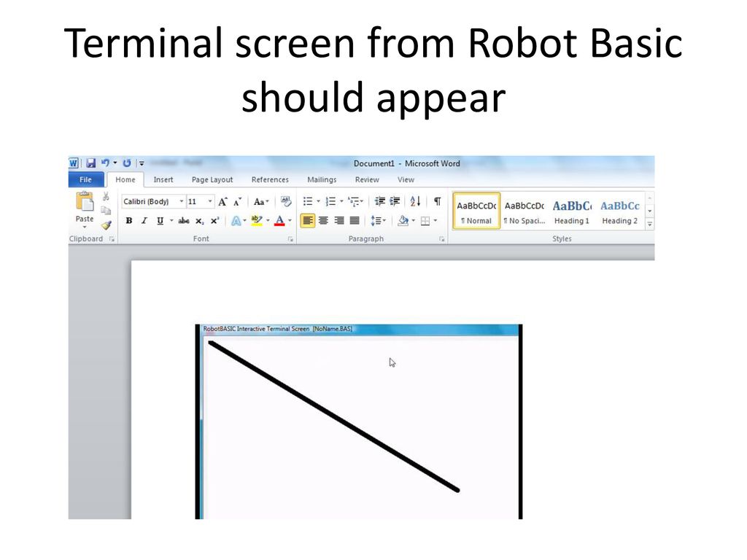Click the Decrease Indent icon
Viewport: 747px width, 560px height.
click(379, 201)
